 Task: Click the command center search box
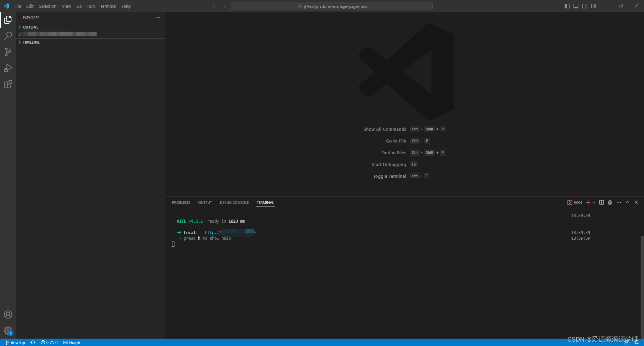click(332, 6)
